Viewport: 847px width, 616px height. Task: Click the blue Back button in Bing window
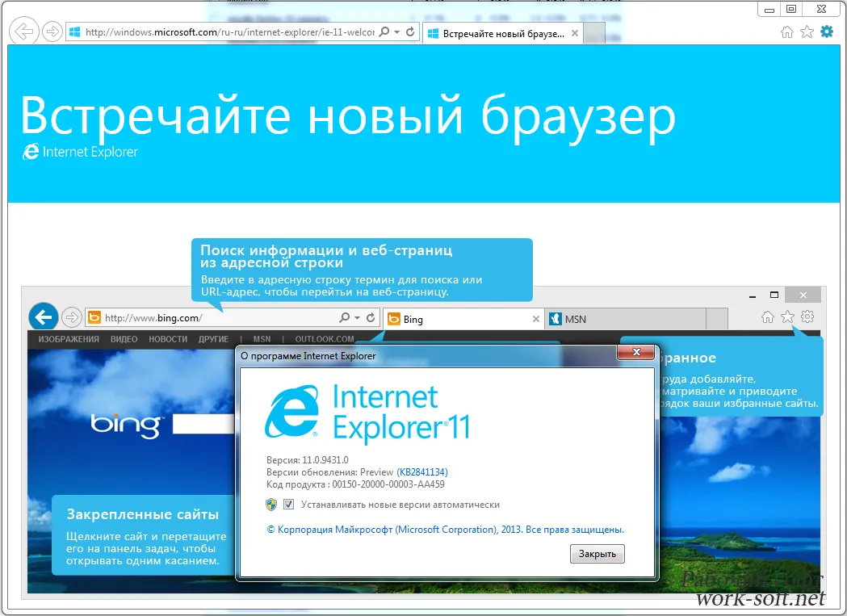click(x=44, y=316)
